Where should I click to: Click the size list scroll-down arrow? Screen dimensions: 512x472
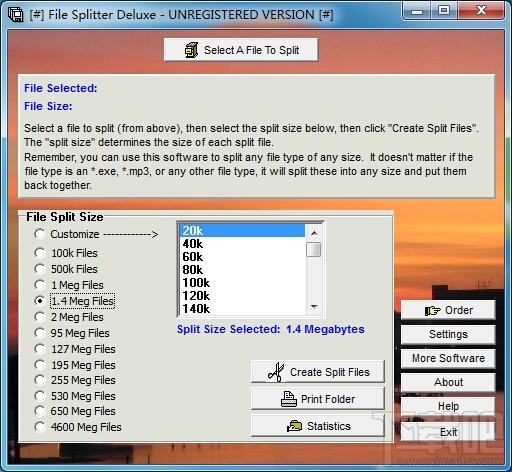[314, 307]
